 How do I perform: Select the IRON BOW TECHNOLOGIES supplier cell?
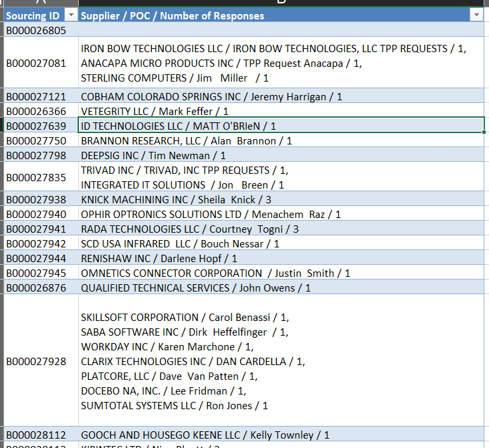coord(281,63)
